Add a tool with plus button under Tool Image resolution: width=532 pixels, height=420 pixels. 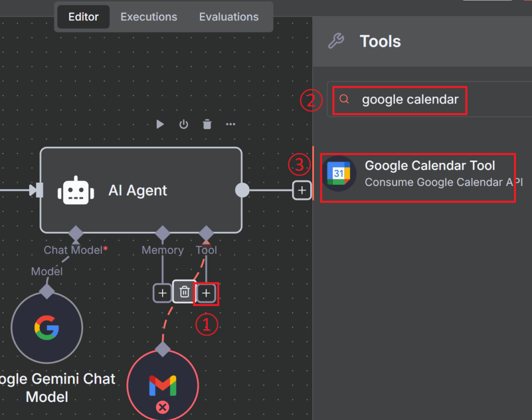206,293
